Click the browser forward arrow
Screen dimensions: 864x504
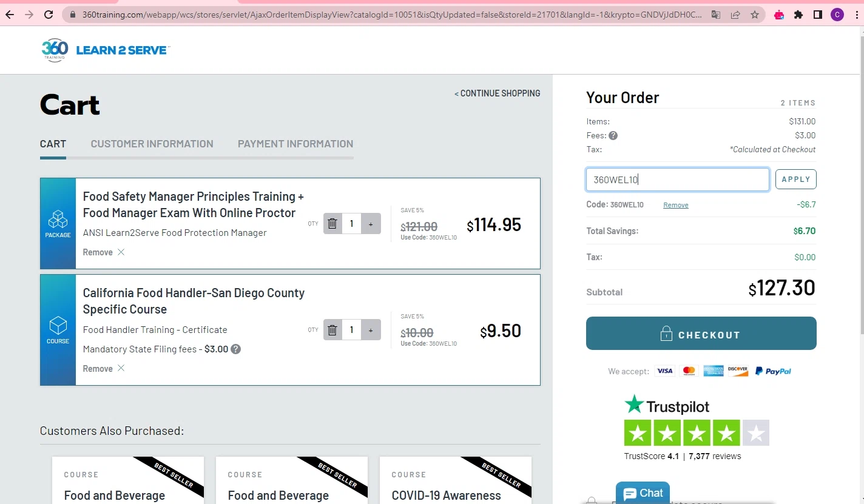pos(29,15)
